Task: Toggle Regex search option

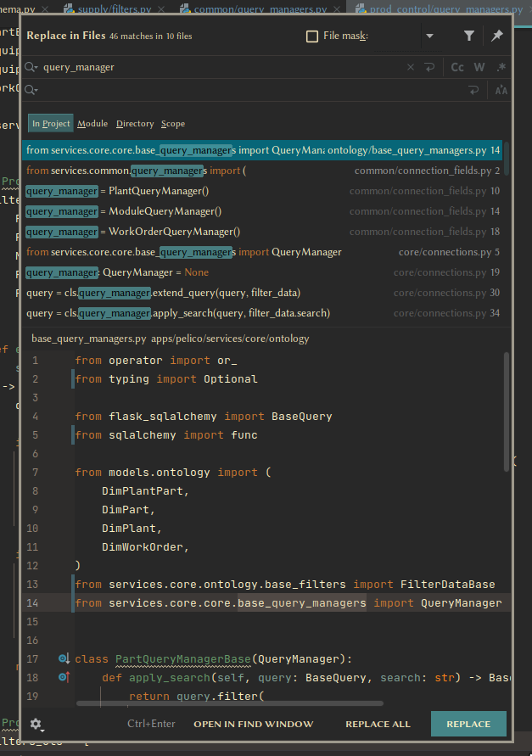Action: pyautogui.click(x=501, y=68)
